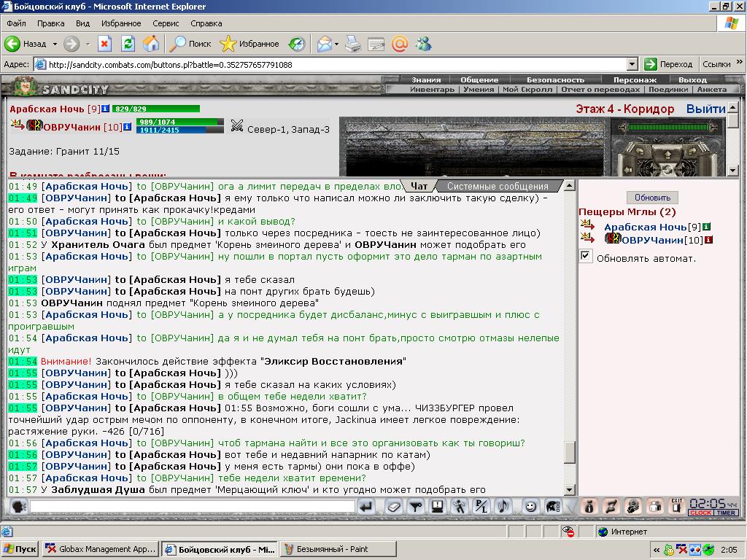747x560 pixels.
Task: Open the smiley emoticons picker
Action: click(530, 507)
